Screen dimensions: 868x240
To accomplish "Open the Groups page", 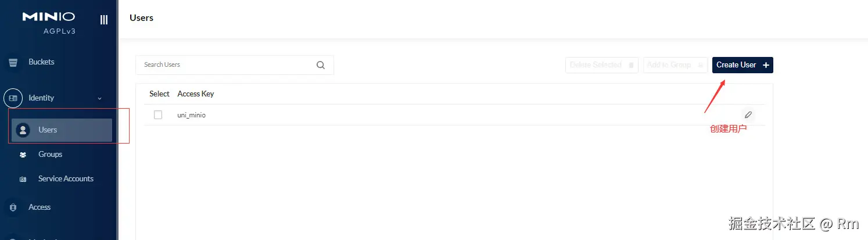I will [x=50, y=155].
